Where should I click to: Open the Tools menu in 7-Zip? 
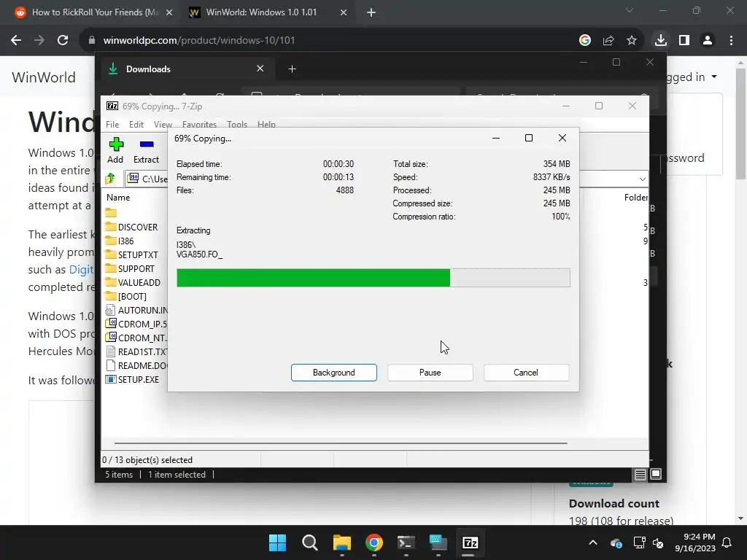point(237,124)
